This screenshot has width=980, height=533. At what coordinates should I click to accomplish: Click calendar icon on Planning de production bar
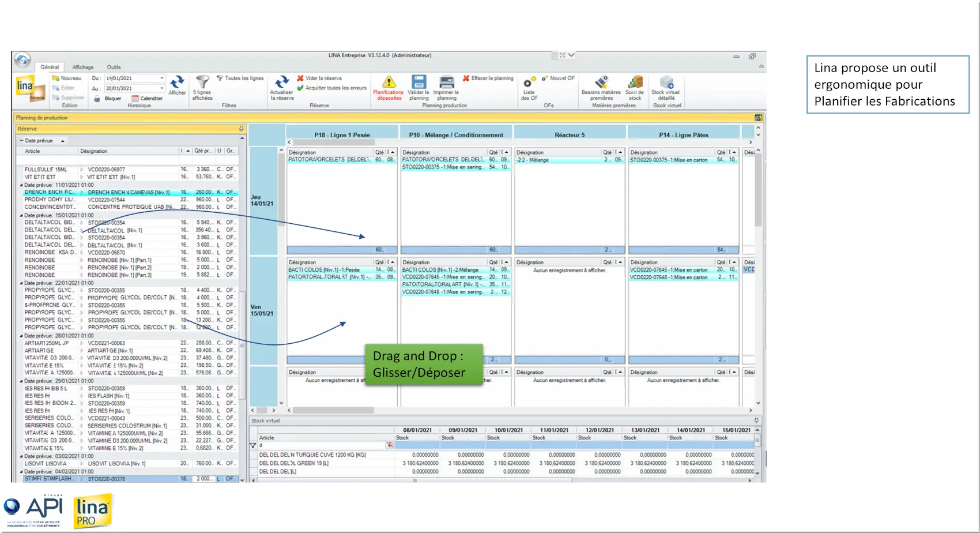point(759,118)
